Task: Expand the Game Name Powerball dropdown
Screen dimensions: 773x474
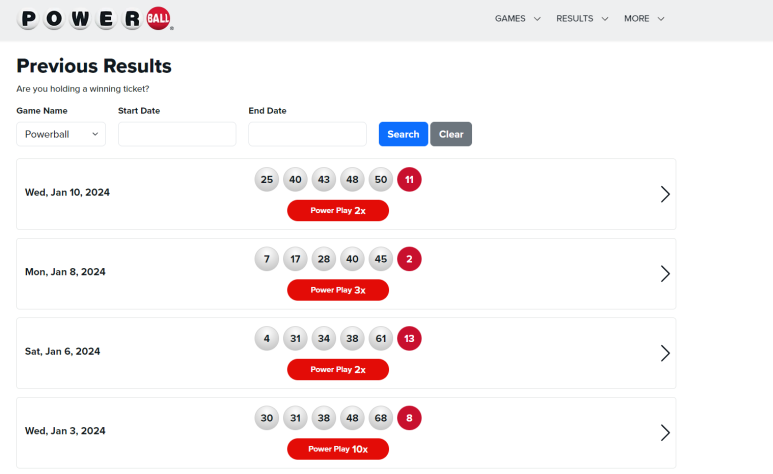Action: coord(61,134)
